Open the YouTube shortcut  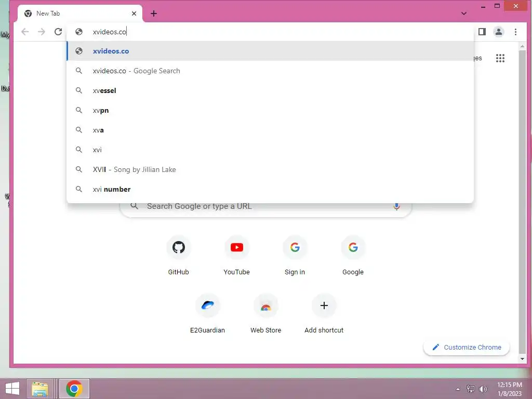coord(236,255)
